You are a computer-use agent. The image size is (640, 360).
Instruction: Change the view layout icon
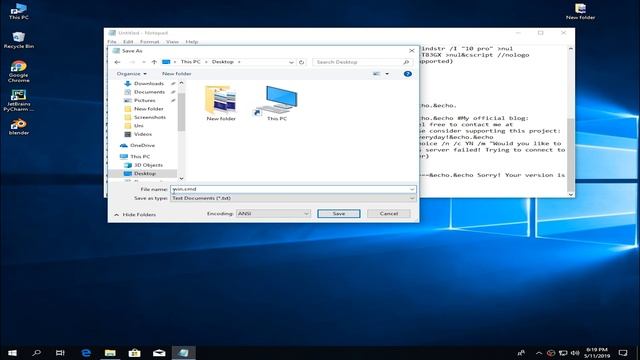click(376, 74)
